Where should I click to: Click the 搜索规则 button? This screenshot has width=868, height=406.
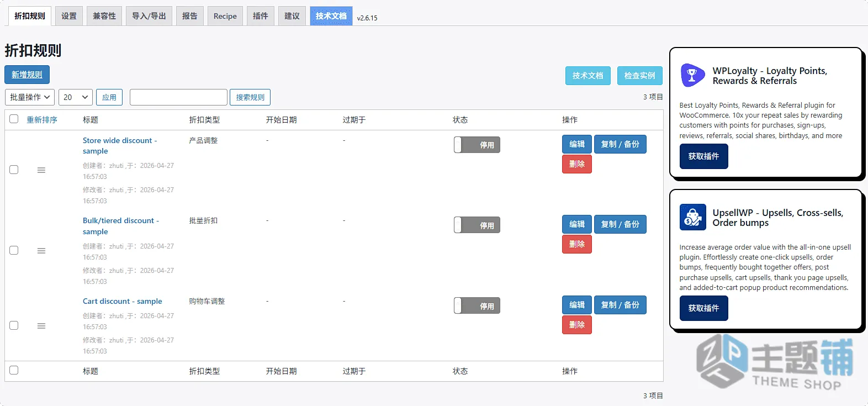click(x=250, y=97)
